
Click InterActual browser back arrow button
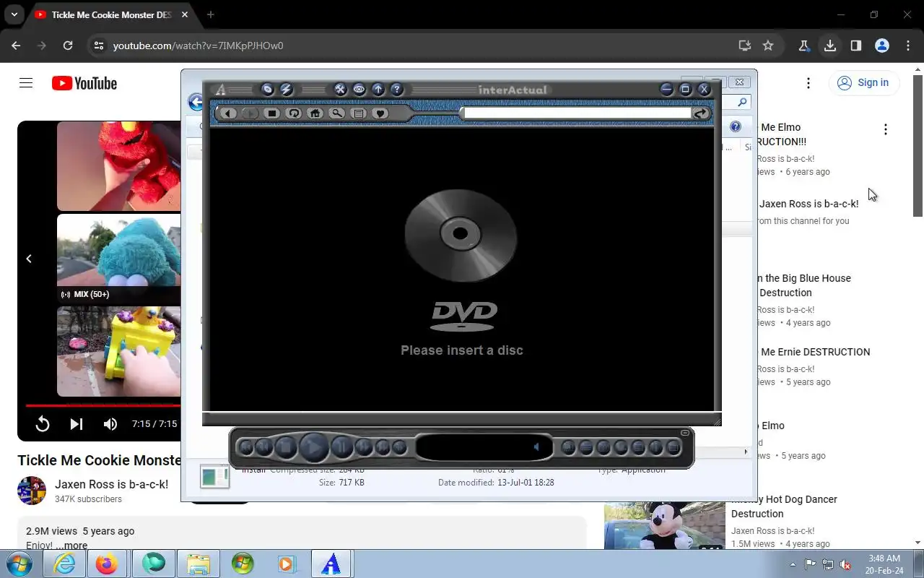(x=228, y=113)
